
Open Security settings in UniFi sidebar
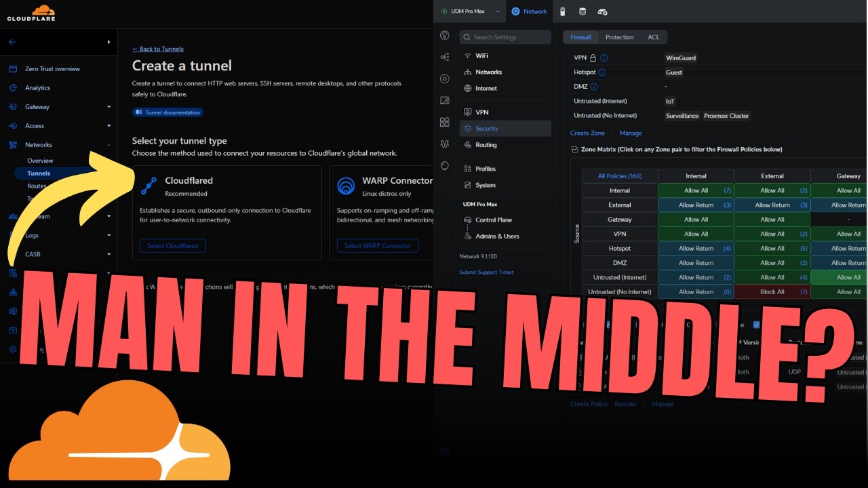pyautogui.click(x=505, y=129)
